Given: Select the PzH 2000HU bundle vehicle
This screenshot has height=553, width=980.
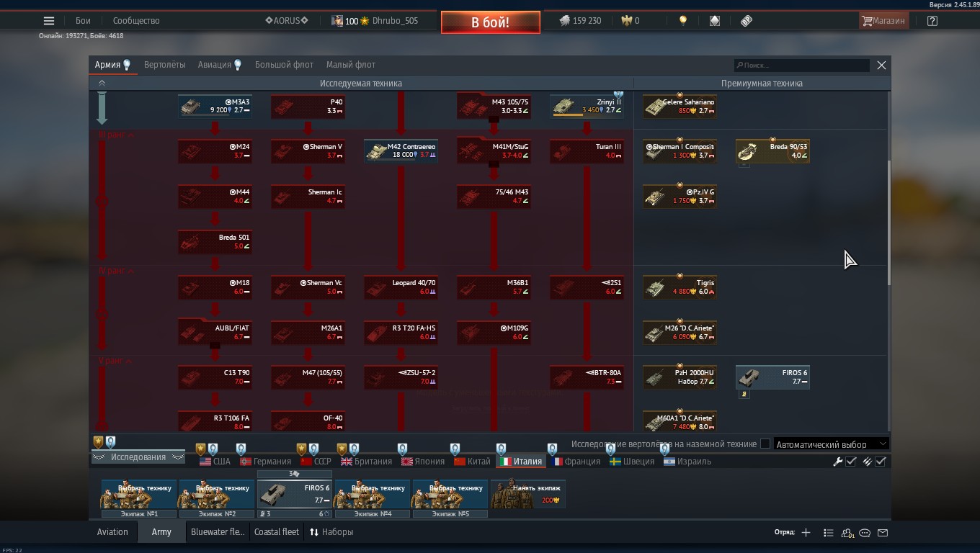Looking at the screenshot, I should tap(680, 377).
